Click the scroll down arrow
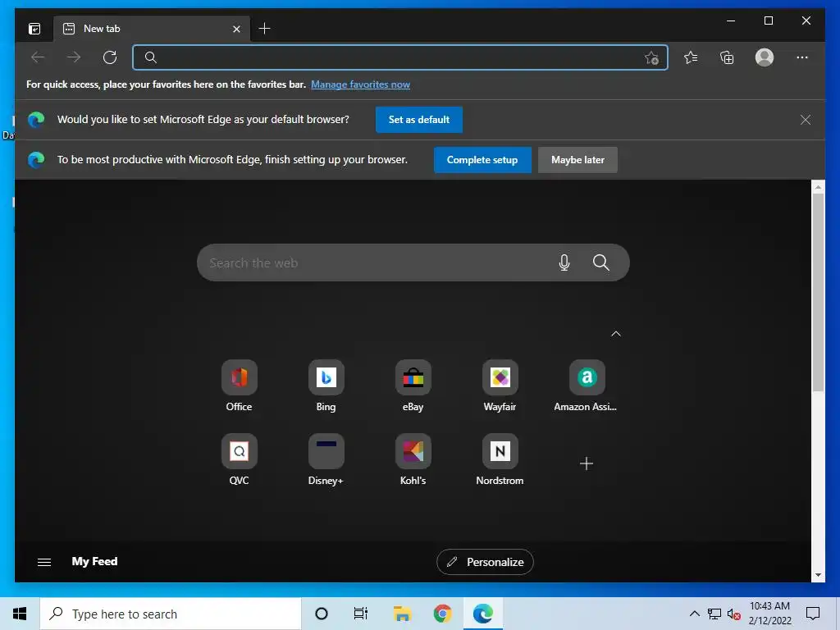 (818, 575)
